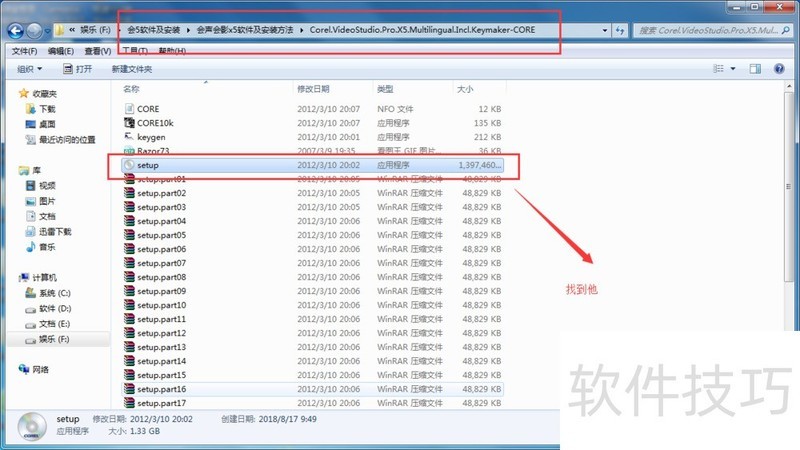Click 娱乐 (F:) in address breadcrumb

[95, 30]
